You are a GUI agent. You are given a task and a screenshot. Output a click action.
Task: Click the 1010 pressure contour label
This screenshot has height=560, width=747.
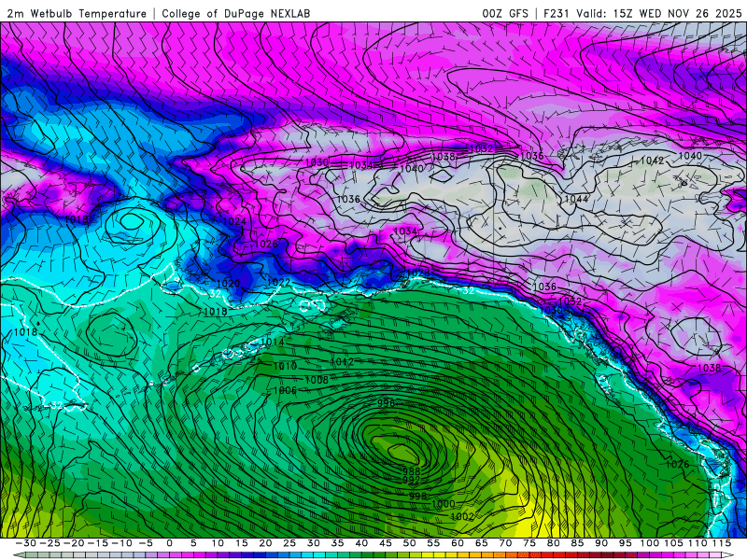click(285, 366)
